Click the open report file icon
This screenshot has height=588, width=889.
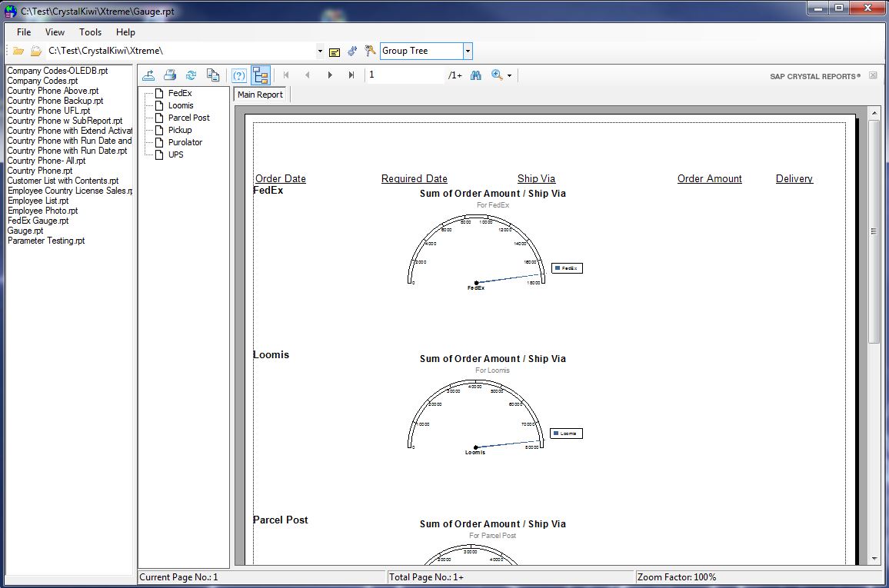[x=35, y=51]
